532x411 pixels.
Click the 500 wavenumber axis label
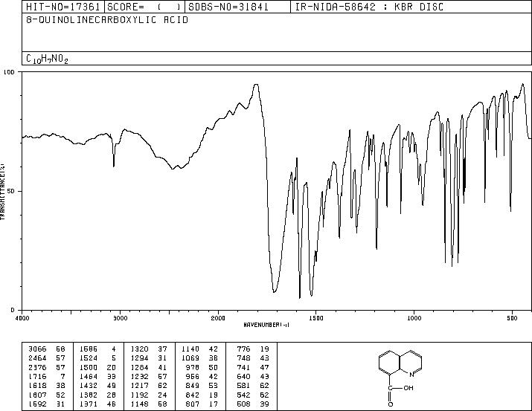(x=512, y=318)
